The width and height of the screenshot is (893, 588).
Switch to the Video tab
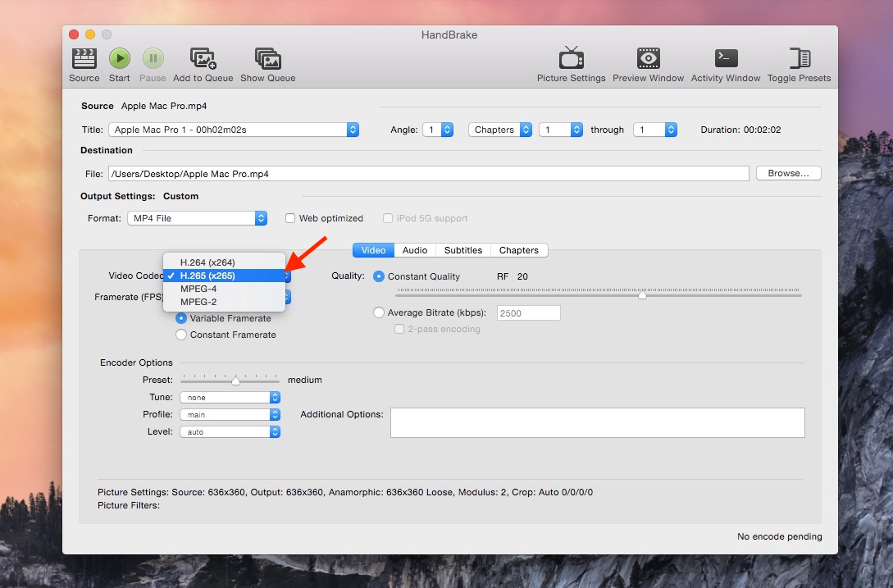(374, 250)
